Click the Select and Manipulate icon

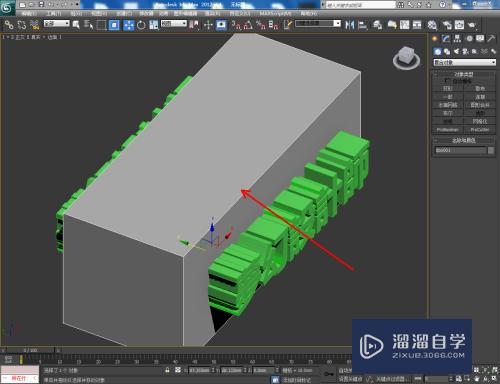pyautogui.click(x=209, y=25)
